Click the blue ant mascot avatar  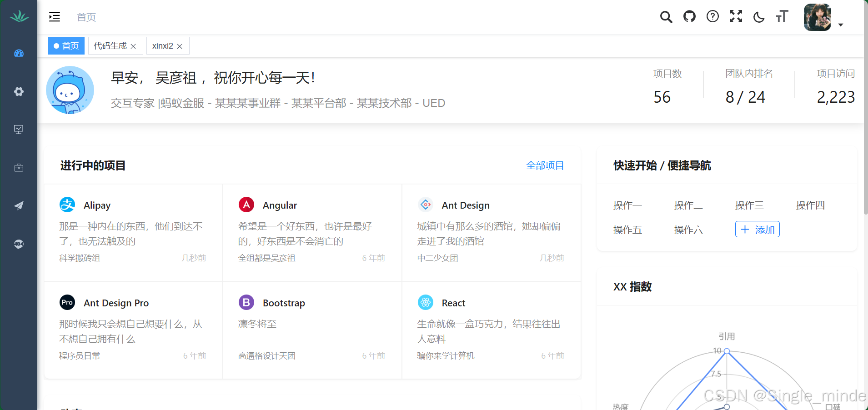pos(70,90)
